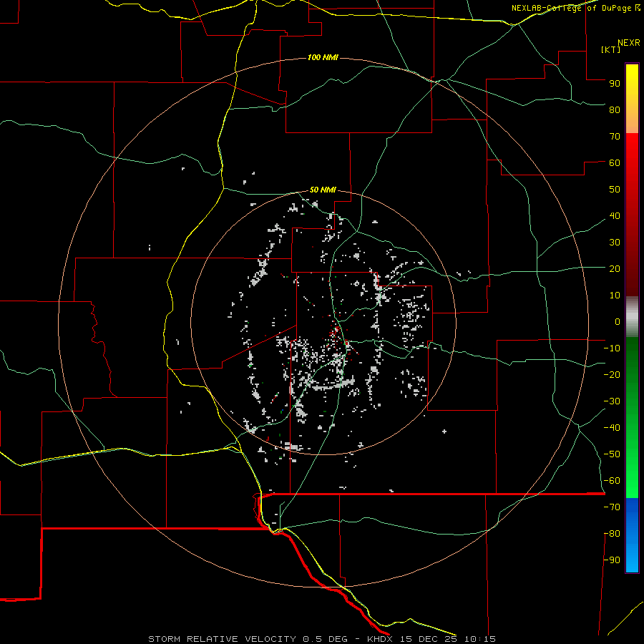The width and height of the screenshot is (644, 644).
Task: Click the 0 value on the velocity scale
Action: pos(618,321)
